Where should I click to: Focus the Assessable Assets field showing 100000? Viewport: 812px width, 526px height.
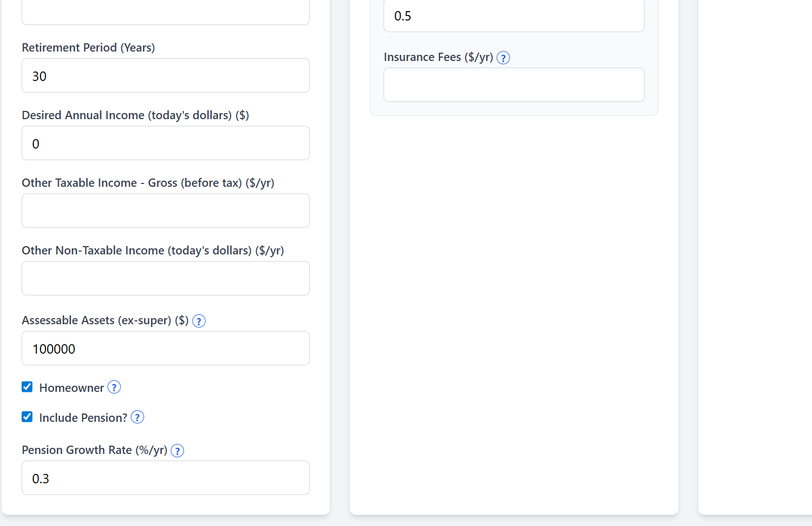[165, 349]
